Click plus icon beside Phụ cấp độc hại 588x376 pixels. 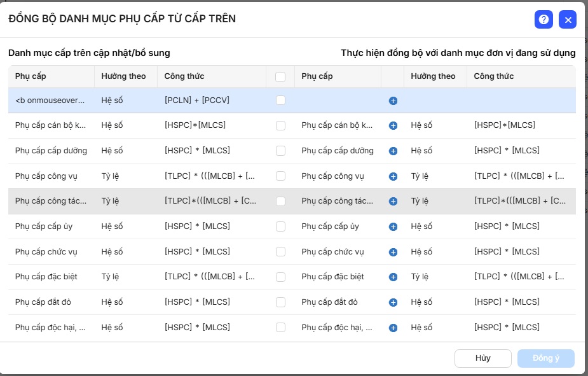(393, 328)
